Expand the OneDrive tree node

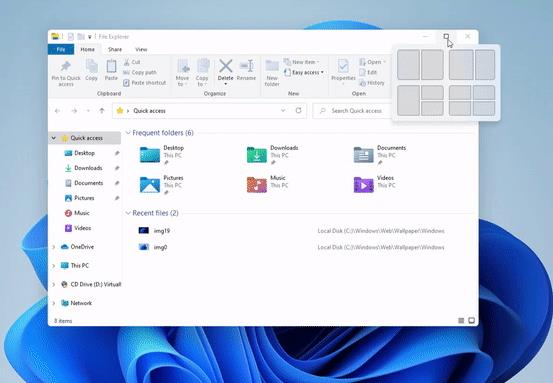(x=54, y=247)
